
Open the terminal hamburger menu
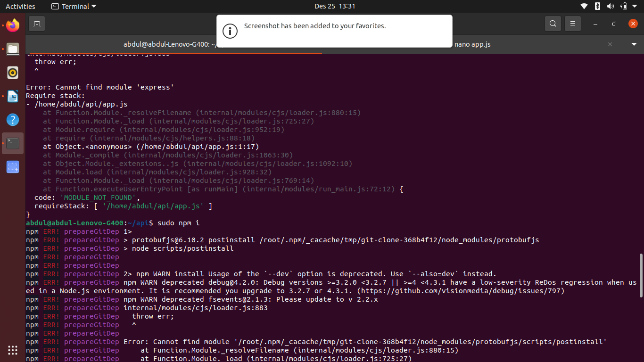[572, 23]
